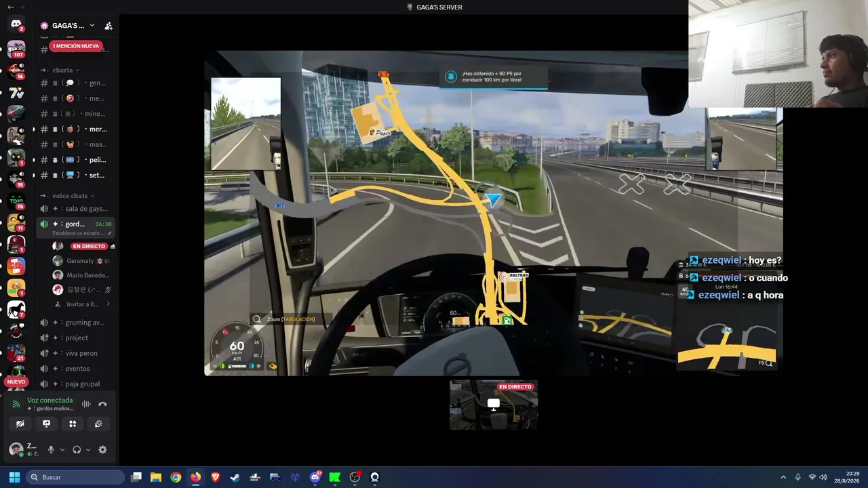Screen dimensions: 868x488
Task: Open Steam from taskbar
Action: (x=235, y=477)
